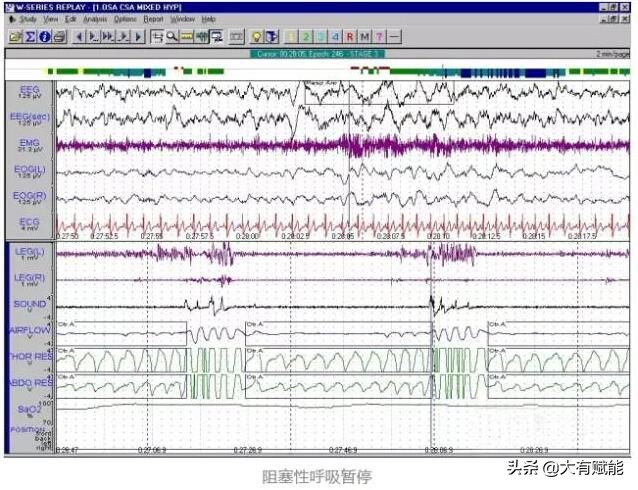Image resolution: width=638 pixels, height=490 pixels.
Task: Click the open study folder icon
Action: pos(14,37)
